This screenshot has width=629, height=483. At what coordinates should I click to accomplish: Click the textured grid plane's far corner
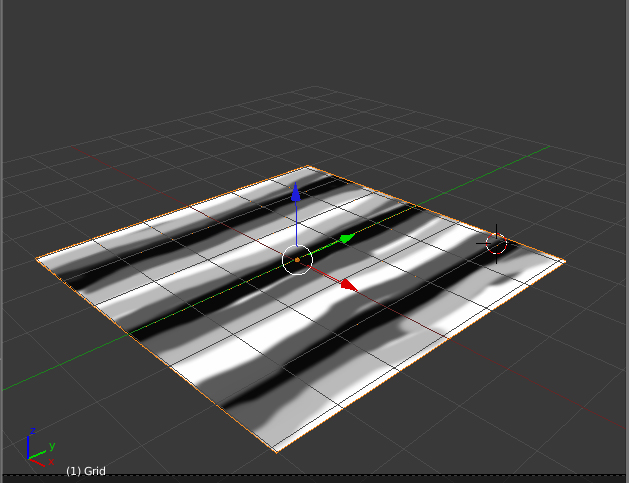coord(308,166)
